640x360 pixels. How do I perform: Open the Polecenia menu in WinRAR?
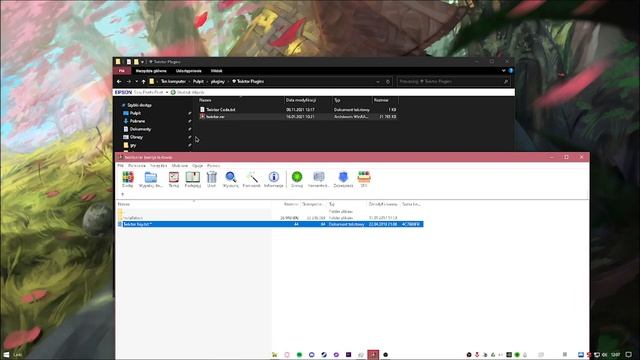[137, 166]
